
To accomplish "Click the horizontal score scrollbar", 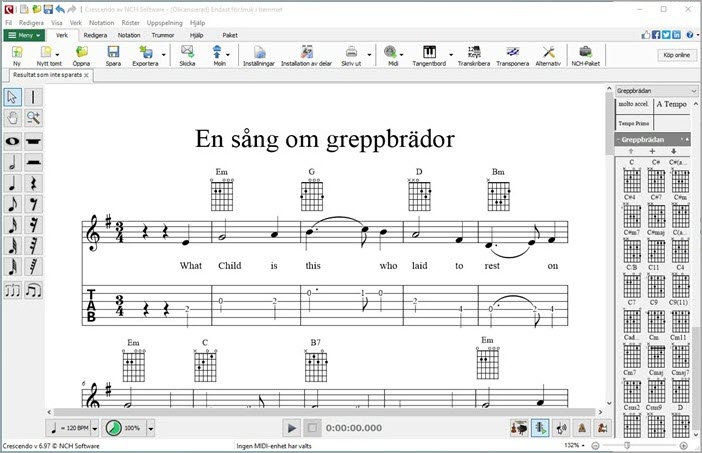I will pyautogui.click(x=324, y=412).
